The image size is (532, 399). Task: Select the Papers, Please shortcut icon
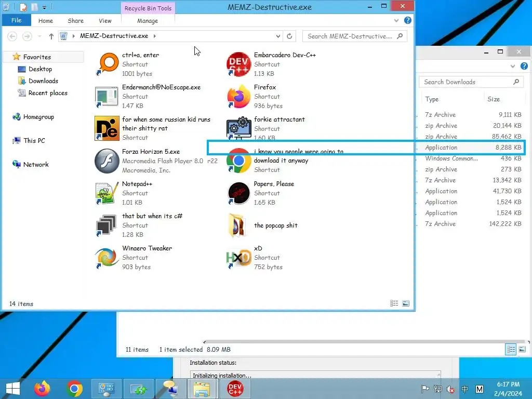239,193
